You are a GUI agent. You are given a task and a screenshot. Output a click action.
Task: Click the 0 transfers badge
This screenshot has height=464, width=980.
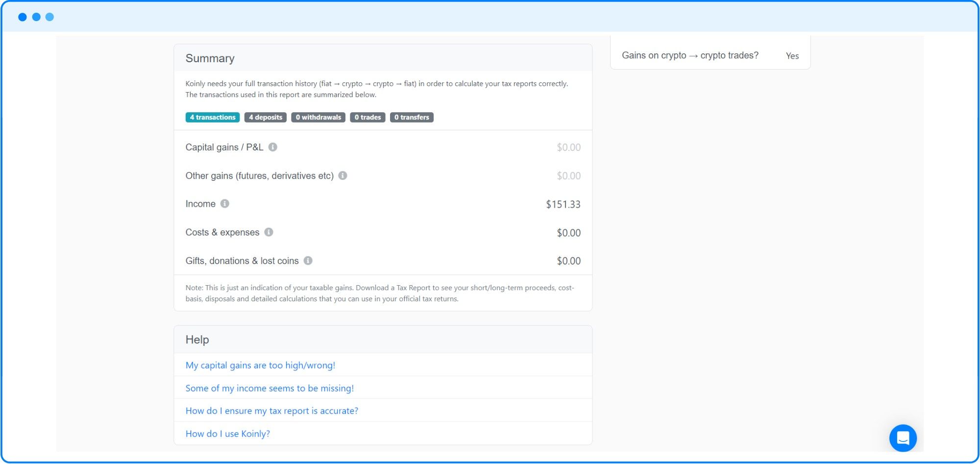click(412, 117)
